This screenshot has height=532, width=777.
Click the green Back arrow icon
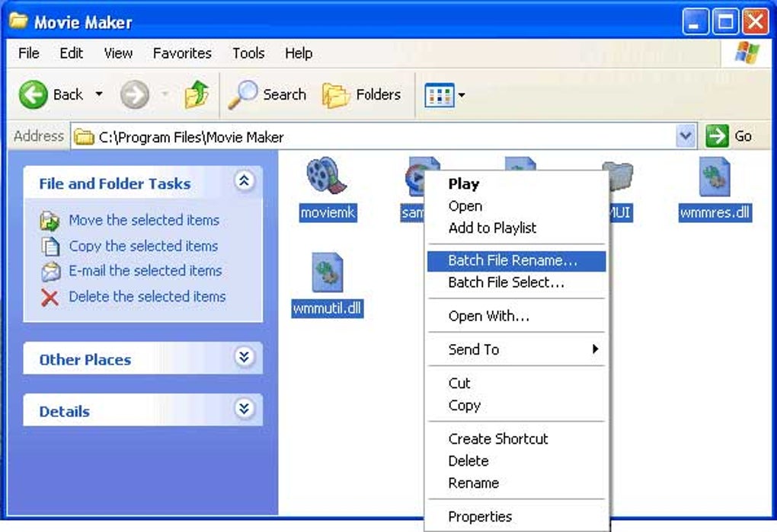click(x=34, y=94)
